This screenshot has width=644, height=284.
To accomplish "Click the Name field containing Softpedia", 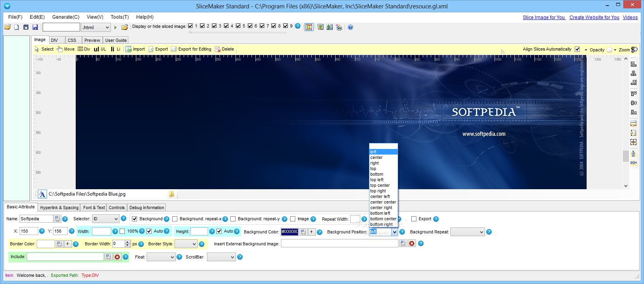I will pyautogui.click(x=36, y=219).
